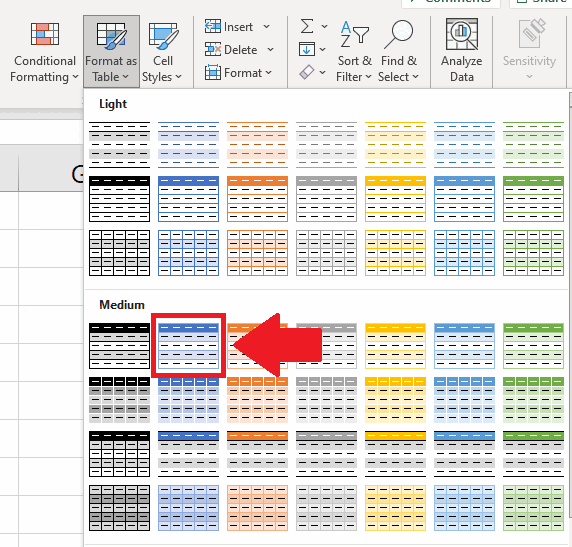
Task: Choose Light outlined style with solid gold header
Action: (395, 199)
